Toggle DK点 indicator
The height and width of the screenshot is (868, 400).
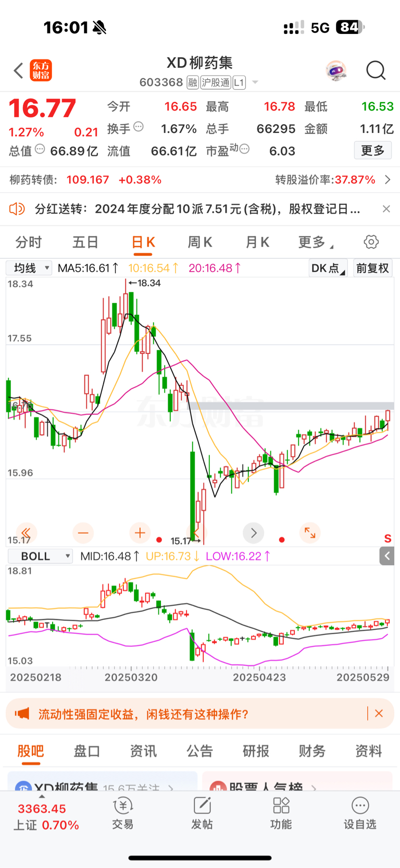click(328, 268)
